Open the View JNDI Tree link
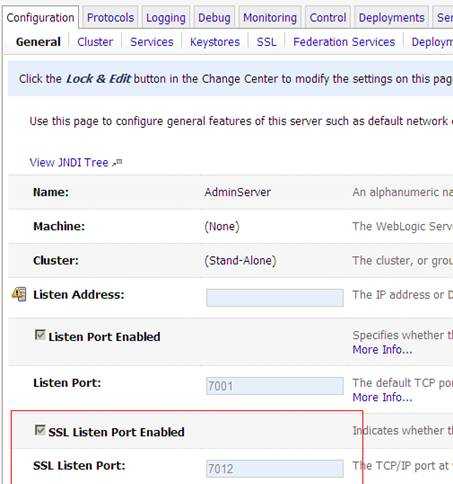 coord(69,162)
